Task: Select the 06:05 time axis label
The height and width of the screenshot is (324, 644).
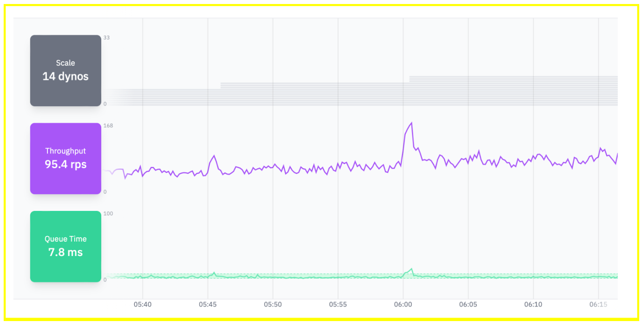Action: coord(468,304)
